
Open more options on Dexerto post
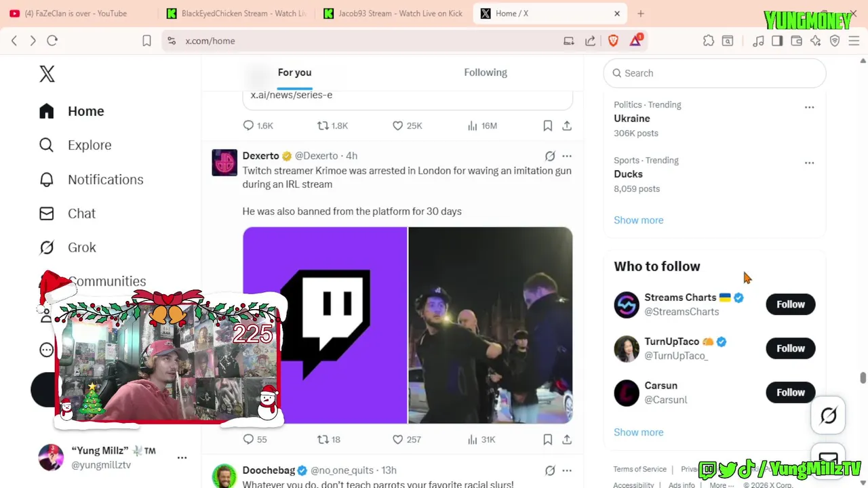tap(567, 156)
